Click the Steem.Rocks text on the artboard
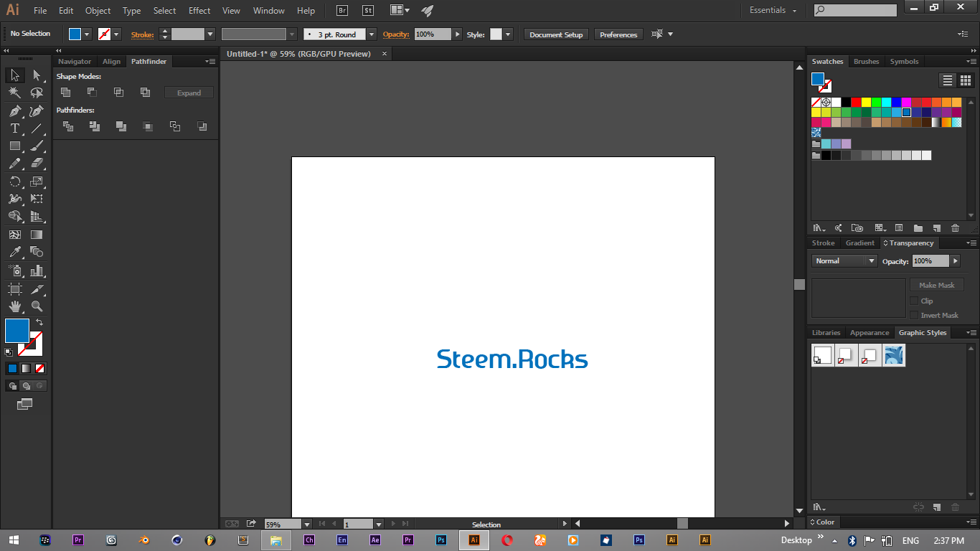This screenshot has width=980, height=551. point(512,359)
